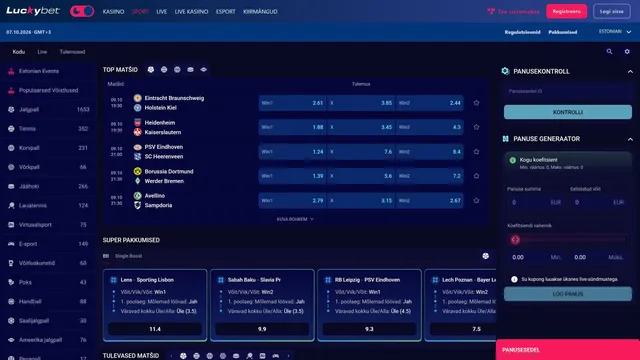Select Virtuaalsport icon in sidebar
The height and width of the screenshot is (360, 640).
11,224
